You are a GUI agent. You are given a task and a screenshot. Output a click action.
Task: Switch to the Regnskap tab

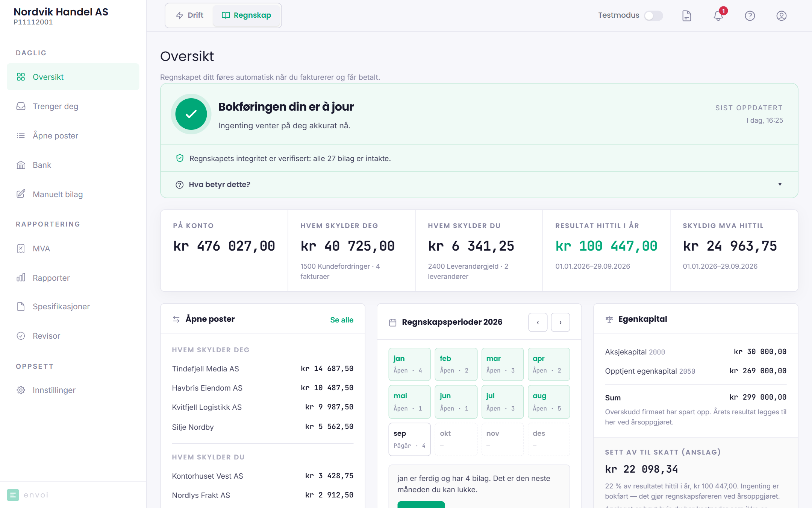pyautogui.click(x=246, y=15)
